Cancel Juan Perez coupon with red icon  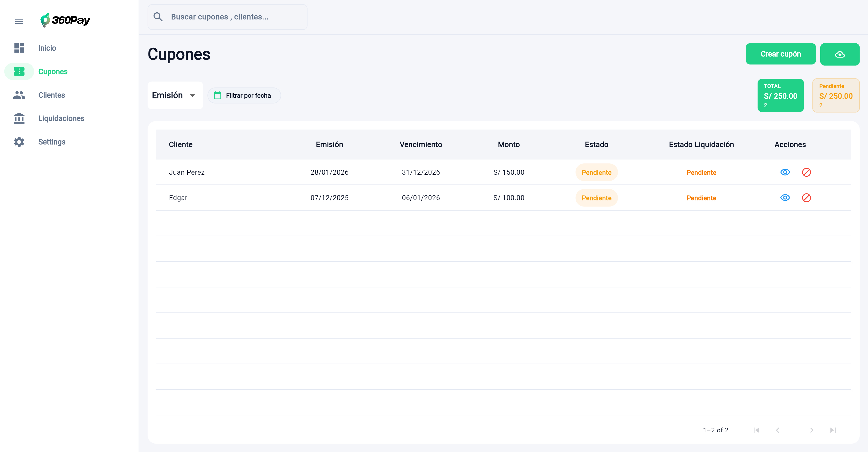pyautogui.click(x=806, y=172)
